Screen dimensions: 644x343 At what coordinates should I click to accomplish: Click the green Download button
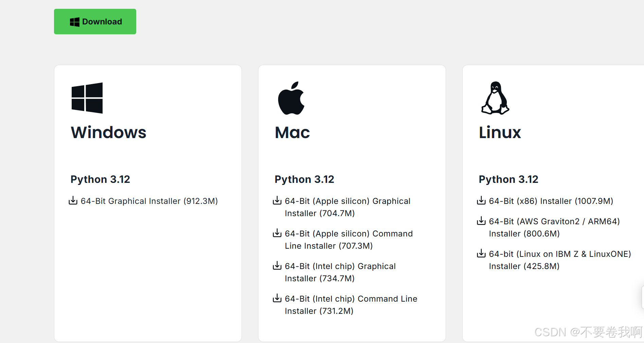(x=95, y=21)
